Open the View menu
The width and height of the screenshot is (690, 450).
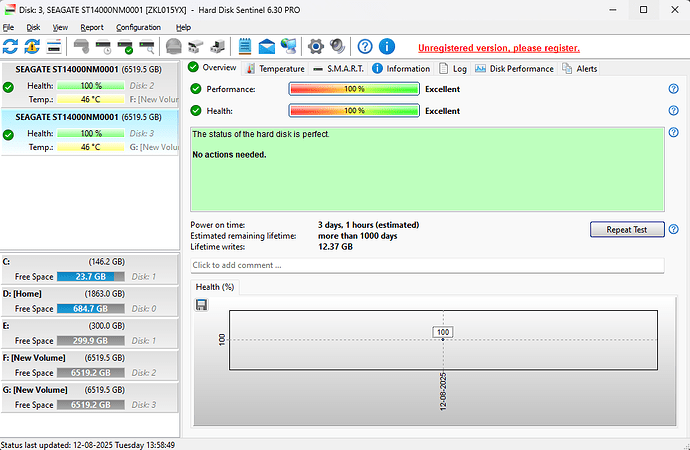60,27
